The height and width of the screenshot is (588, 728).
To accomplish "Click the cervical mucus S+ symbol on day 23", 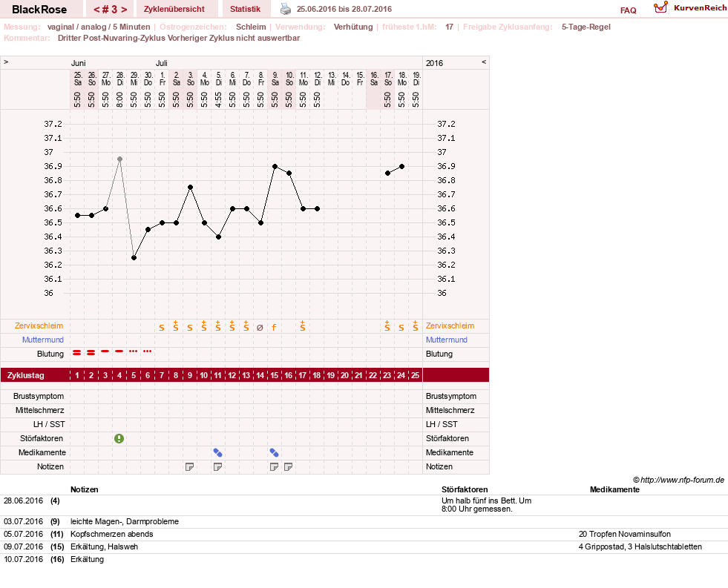I will click(387, 326).
